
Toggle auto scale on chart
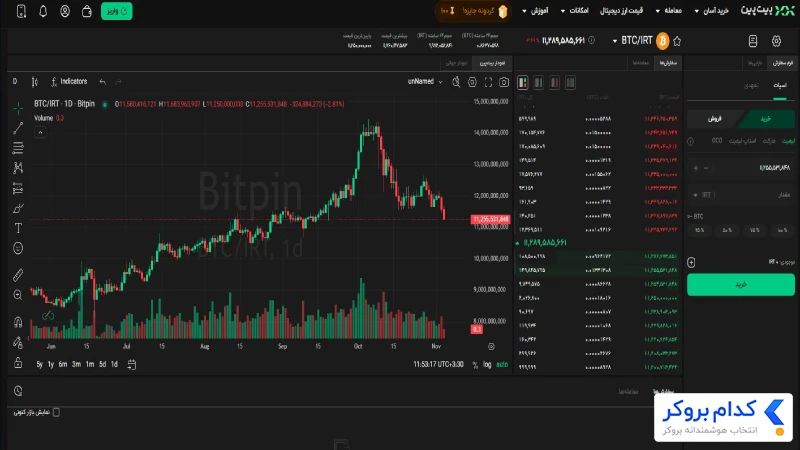click(x=503, y=365)
